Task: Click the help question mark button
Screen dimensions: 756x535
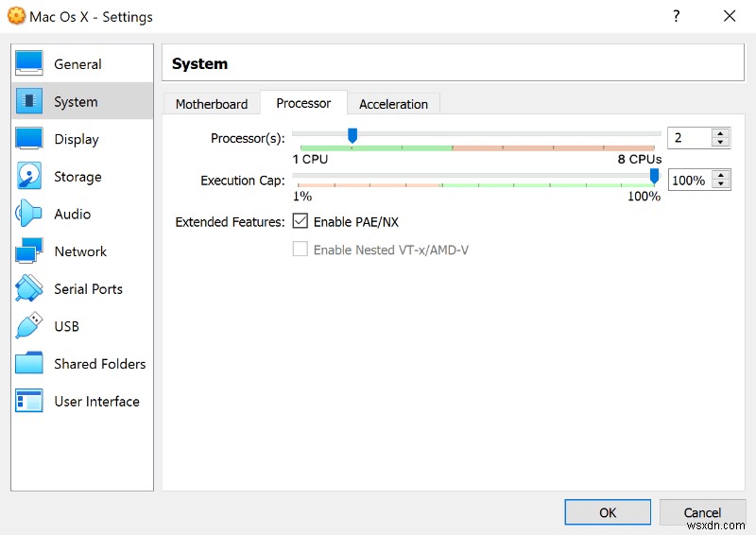Action: (677, 16)
